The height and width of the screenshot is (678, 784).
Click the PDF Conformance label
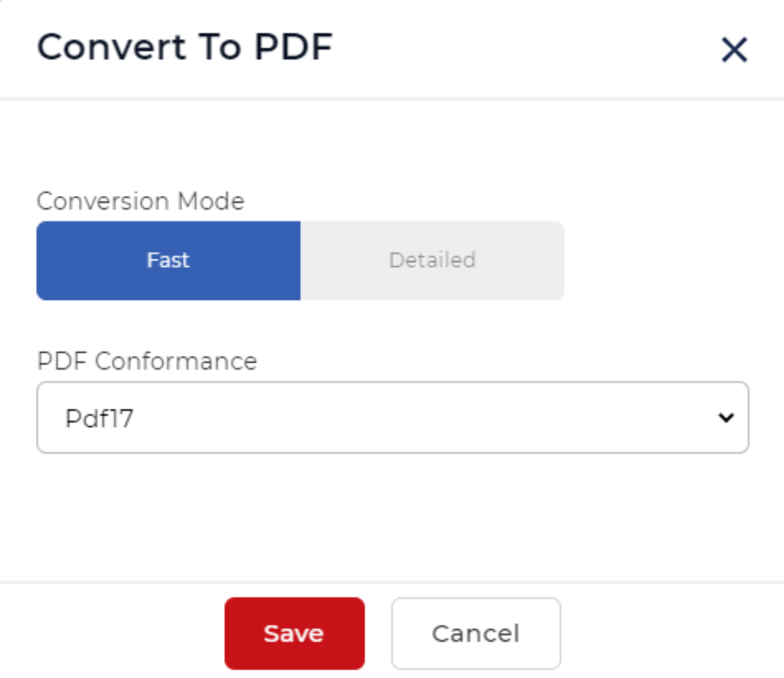coord(147,360)
